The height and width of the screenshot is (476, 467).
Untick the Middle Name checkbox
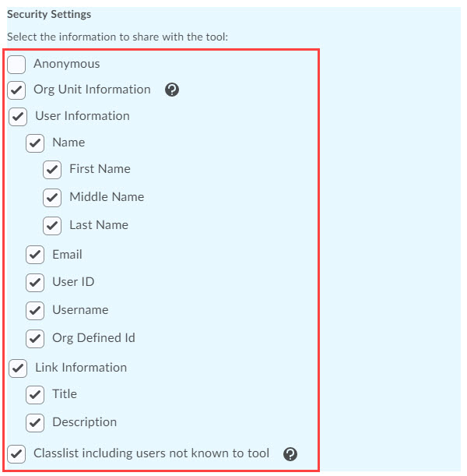click(52, 198)
